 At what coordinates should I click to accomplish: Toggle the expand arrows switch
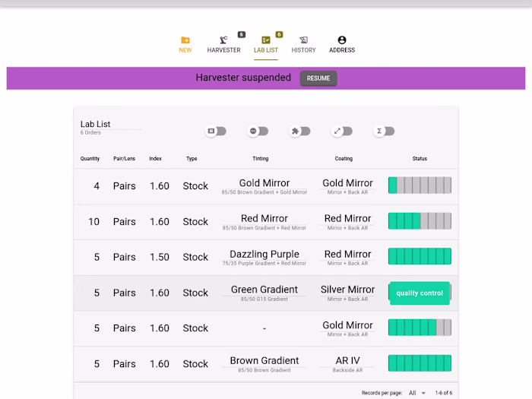pyautogui.click(x=342, y=131)
